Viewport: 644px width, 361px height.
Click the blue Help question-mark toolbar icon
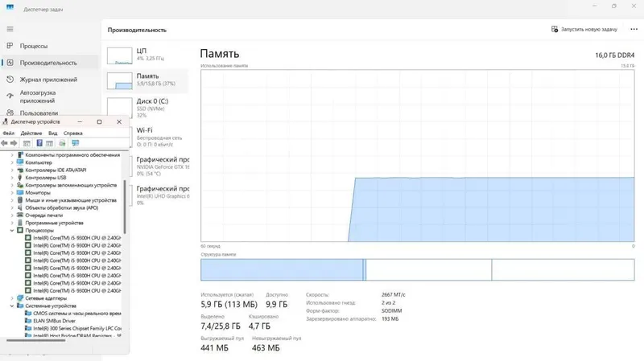39,143
